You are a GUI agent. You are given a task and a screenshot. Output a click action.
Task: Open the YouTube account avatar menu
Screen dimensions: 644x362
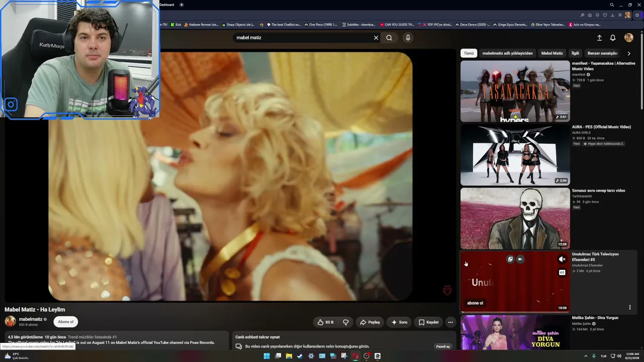pyautogui.click(x=628, y=38)
